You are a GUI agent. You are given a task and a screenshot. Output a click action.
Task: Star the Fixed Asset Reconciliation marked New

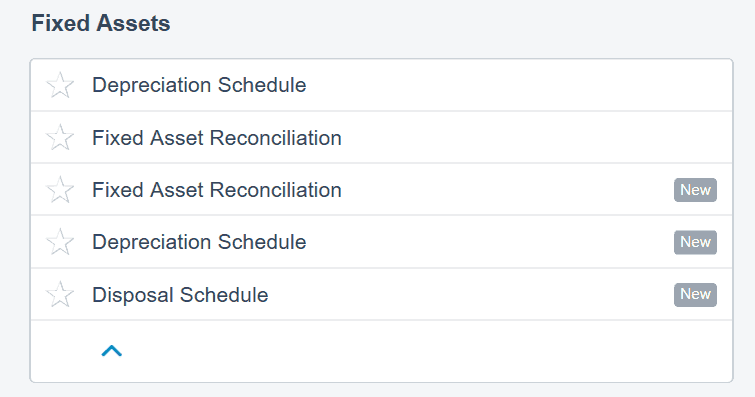tap(60, 189)
